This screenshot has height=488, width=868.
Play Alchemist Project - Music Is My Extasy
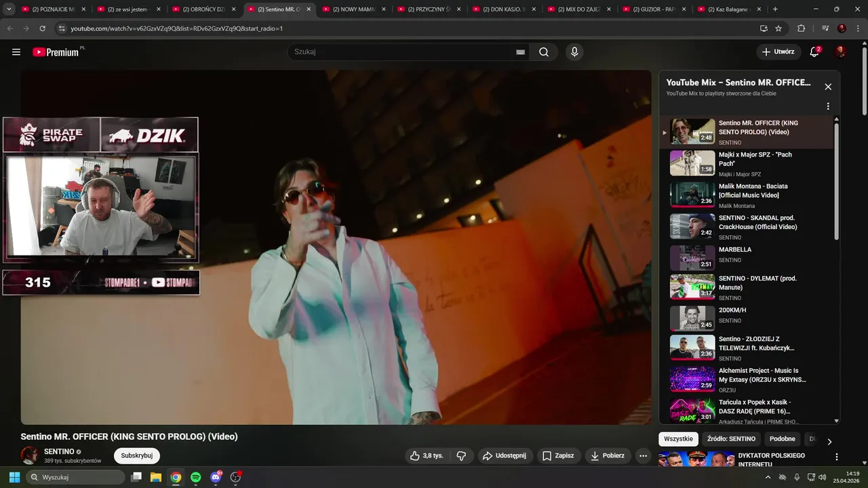[746, 380]
